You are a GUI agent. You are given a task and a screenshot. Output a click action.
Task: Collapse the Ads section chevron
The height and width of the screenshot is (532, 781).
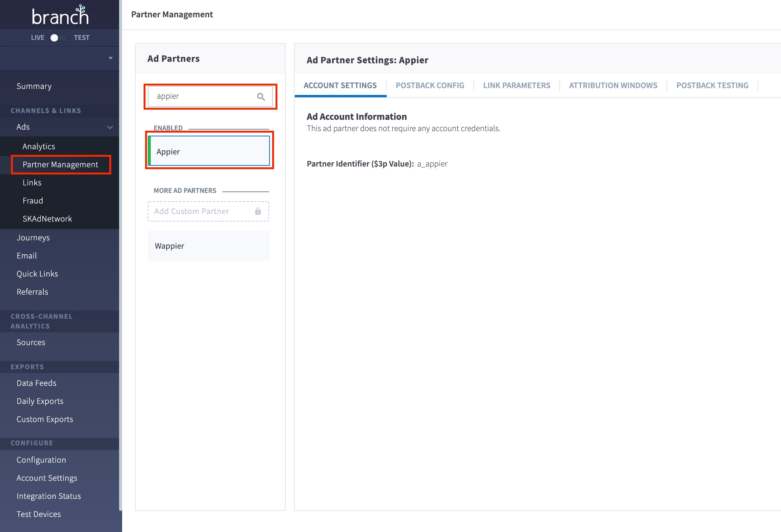tap(110, 127)
